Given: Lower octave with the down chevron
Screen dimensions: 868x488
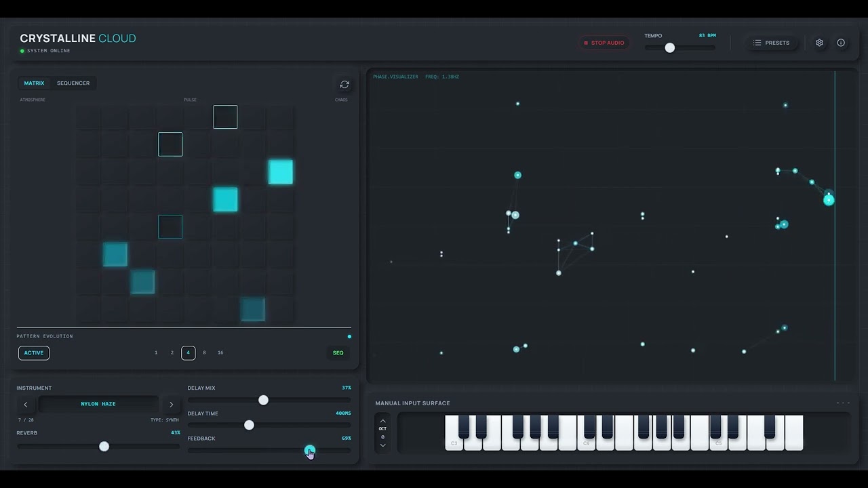Looking at the screenshot, I should pos(382,445).
